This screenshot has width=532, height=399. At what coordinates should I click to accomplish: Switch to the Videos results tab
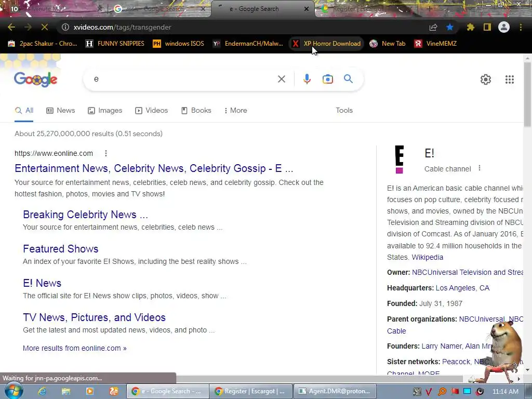152,110
